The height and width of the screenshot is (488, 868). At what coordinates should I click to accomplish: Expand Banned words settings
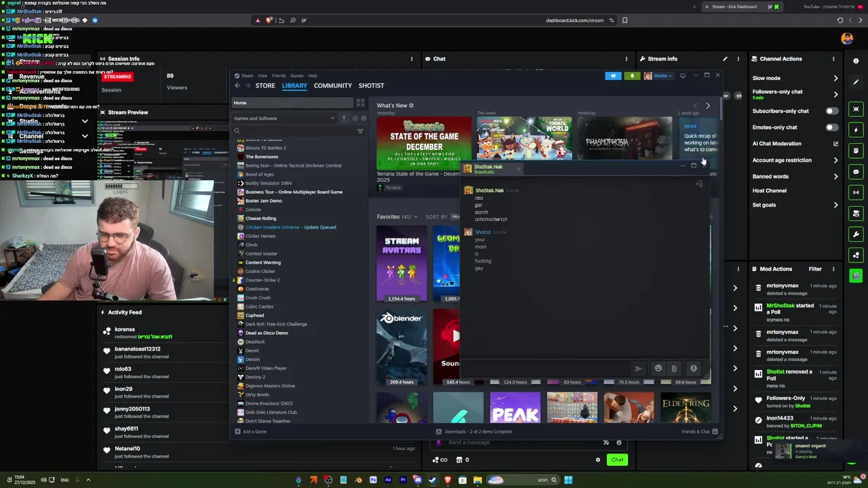(x=835, y=176)
